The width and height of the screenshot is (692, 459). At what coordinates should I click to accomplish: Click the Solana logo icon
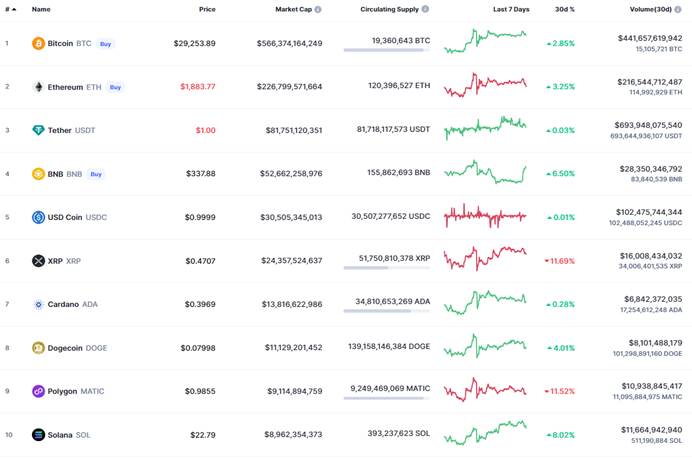pos(38,435)
